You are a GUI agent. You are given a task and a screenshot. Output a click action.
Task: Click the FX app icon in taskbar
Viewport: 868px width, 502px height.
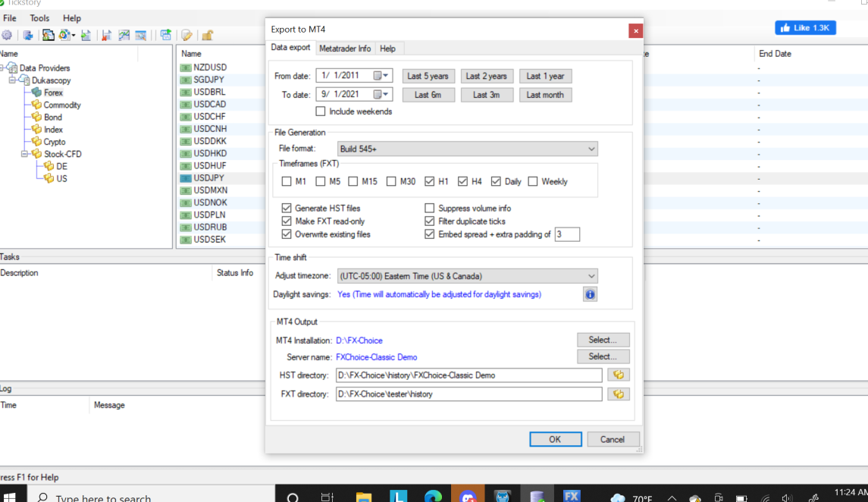point(572,496)
